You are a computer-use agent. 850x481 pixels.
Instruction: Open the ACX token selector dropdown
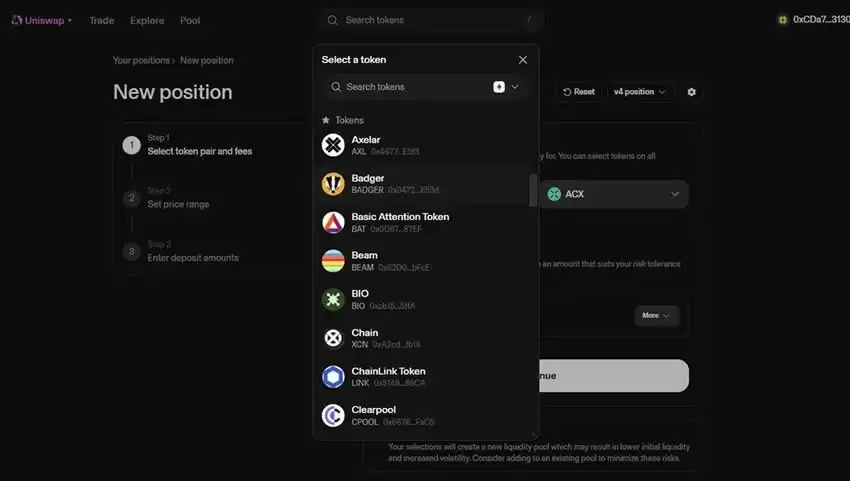pos(614,194)
